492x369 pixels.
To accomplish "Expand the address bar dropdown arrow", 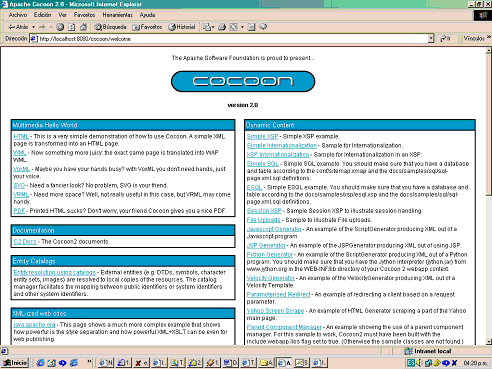I will click(431, 39).
